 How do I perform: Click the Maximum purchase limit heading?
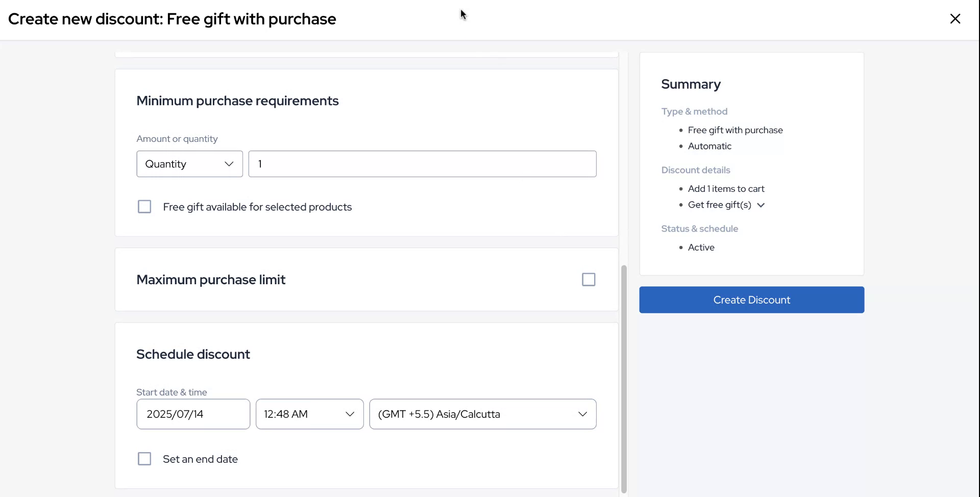(x=211, y=280)
